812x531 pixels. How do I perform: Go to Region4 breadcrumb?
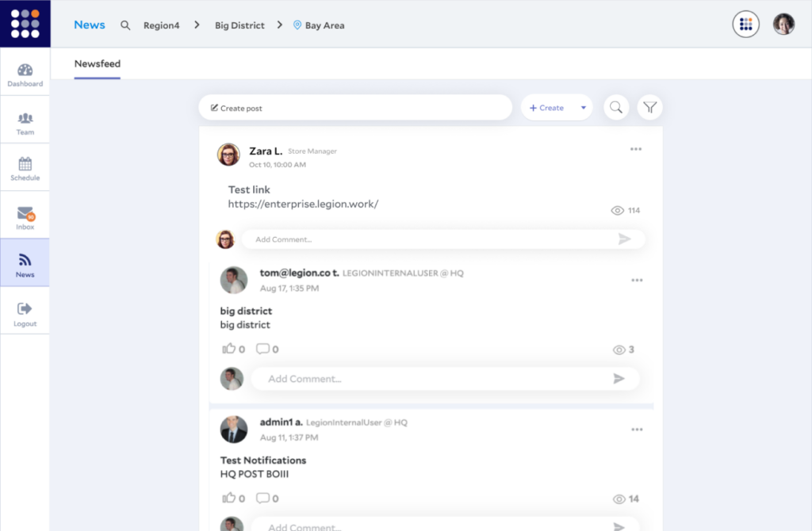coord(162,25)
